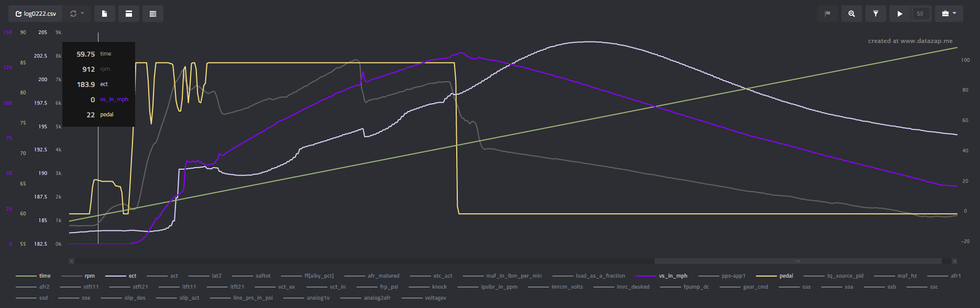Expand the refresh dropdown next to log0222.csv
The width and height of the screenshot is (980, 308).
[77, 14]
